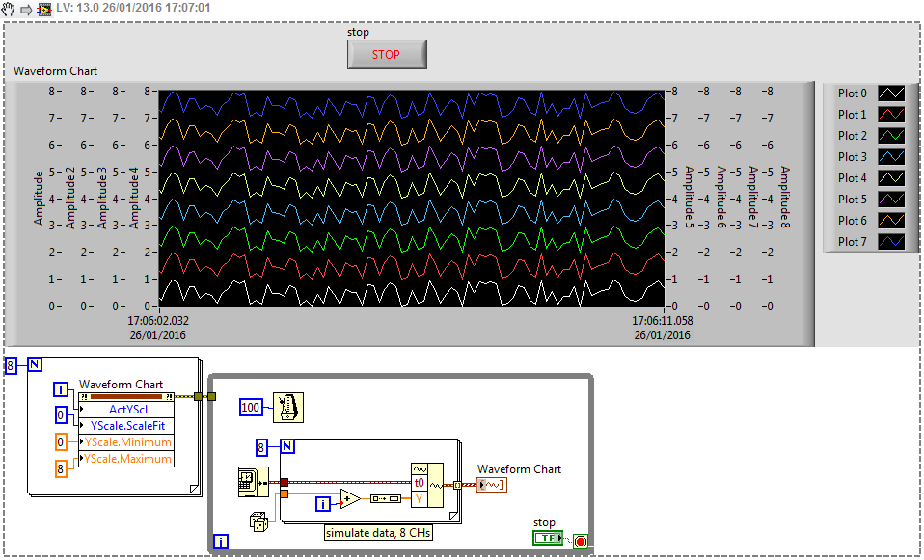Click the hand grab icon in header
This screenshot has height=560, width=924.
[x=9, y=9]
